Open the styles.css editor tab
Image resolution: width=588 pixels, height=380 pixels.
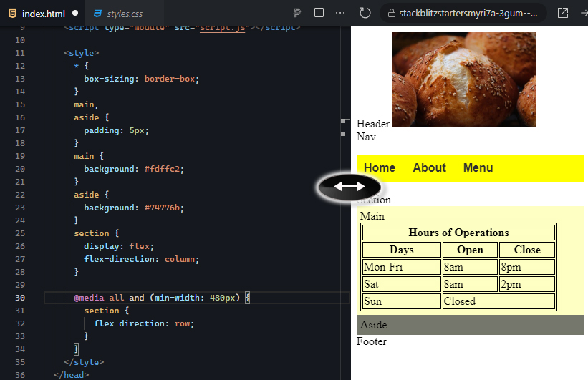[124, 14]
